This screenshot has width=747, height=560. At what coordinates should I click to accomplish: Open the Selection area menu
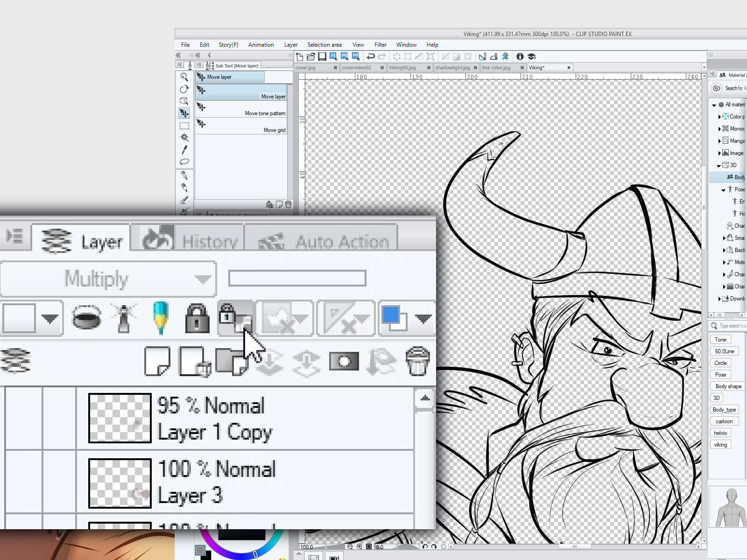pyautogui.click(x=324, y=45)
